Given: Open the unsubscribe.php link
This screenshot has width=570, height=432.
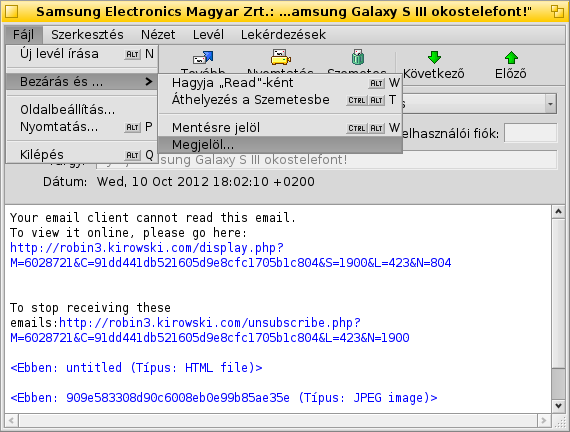Looking at the screenshot, I should point(210,330).
